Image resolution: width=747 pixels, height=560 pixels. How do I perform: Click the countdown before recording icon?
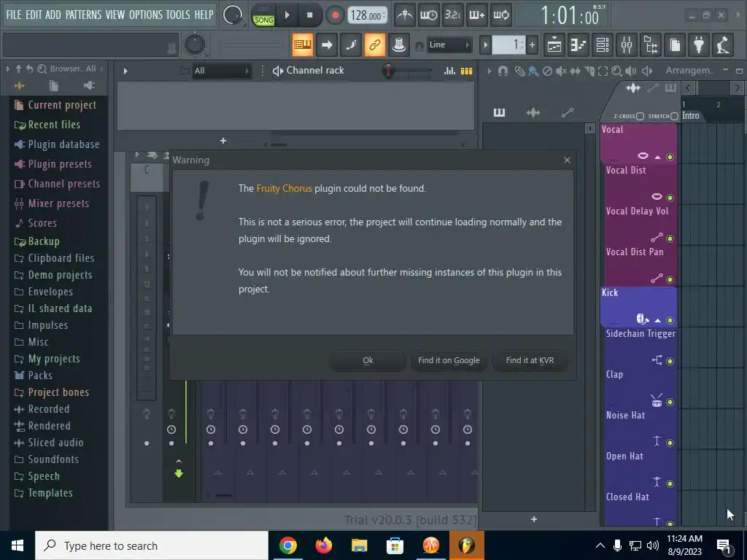452,15
